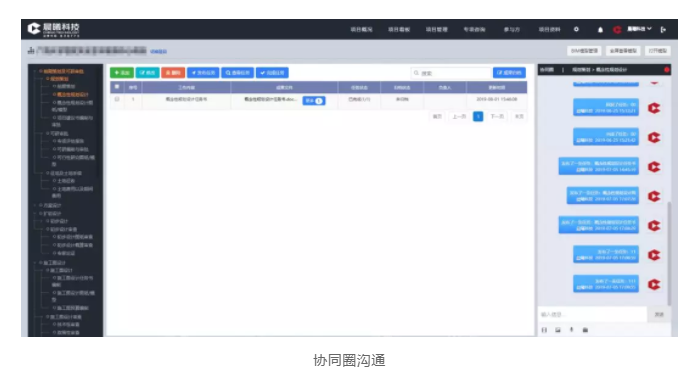Toggle the select-all checkbox in table header
This screenshot has height=375, width=692.
[117, 87]
